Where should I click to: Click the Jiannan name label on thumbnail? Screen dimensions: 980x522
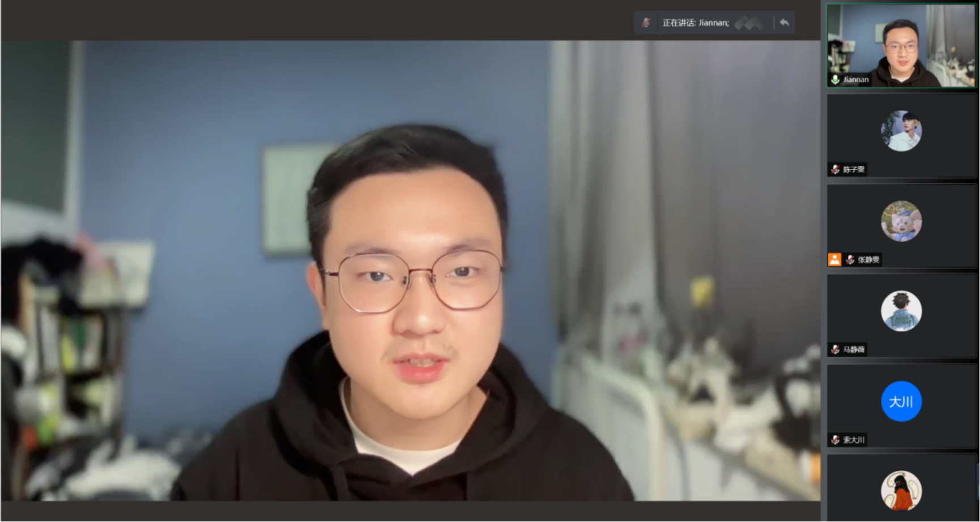pos(855,79)
